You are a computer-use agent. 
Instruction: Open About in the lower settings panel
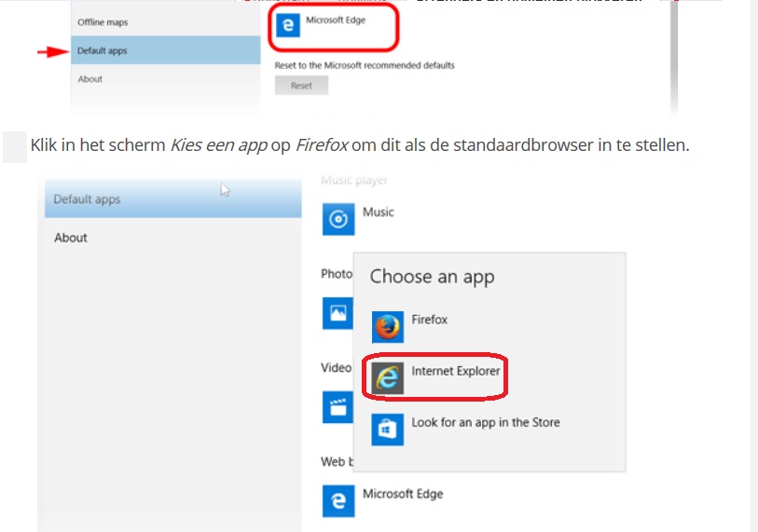click(x=71, y=238)
